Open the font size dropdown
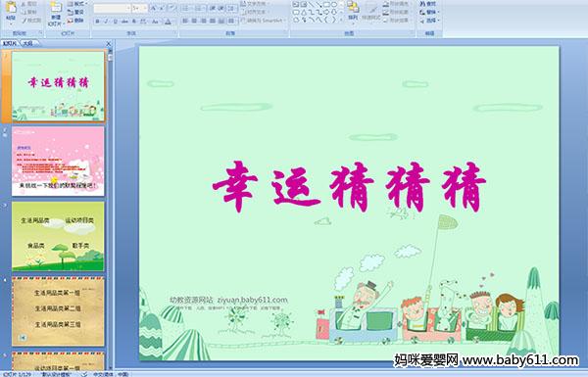 145,8
